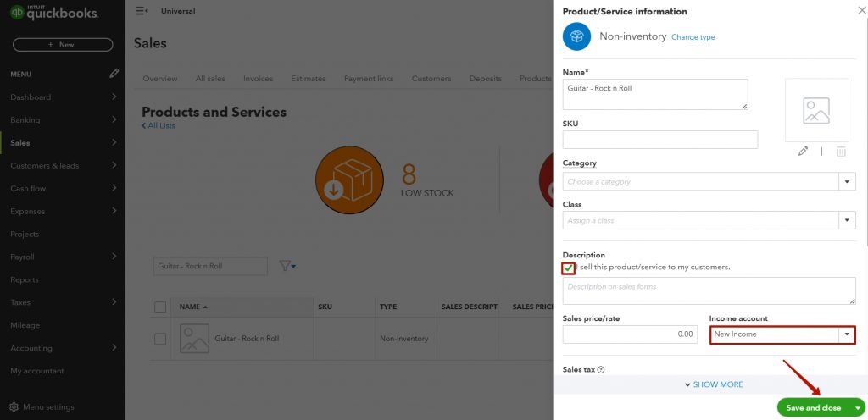This screenshot has height=420, width=868.
Task: Expand the Payroll menu chevron
Action: point(114,257)
